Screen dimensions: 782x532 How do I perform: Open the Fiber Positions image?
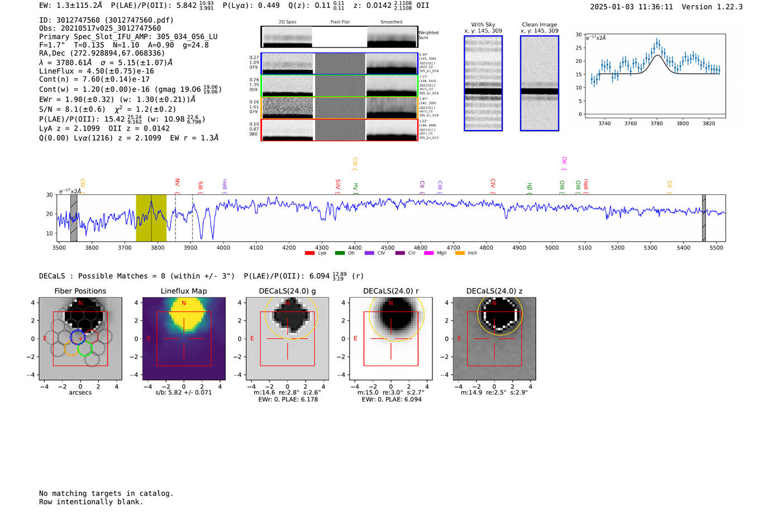point(80,339)
